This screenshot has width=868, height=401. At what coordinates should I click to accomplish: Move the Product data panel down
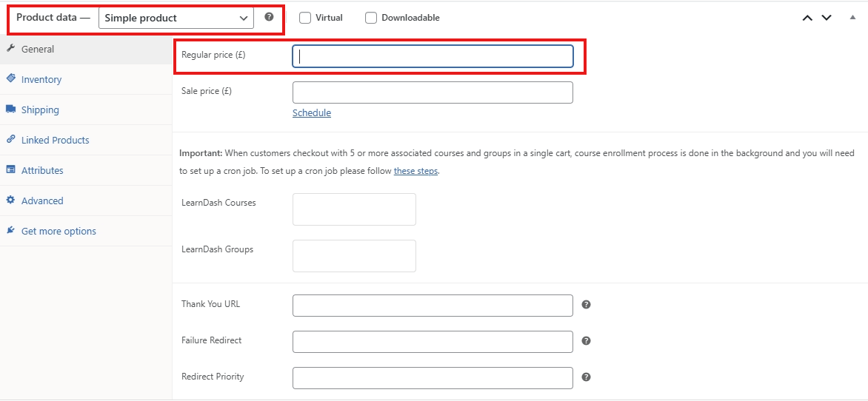point(827,18)
